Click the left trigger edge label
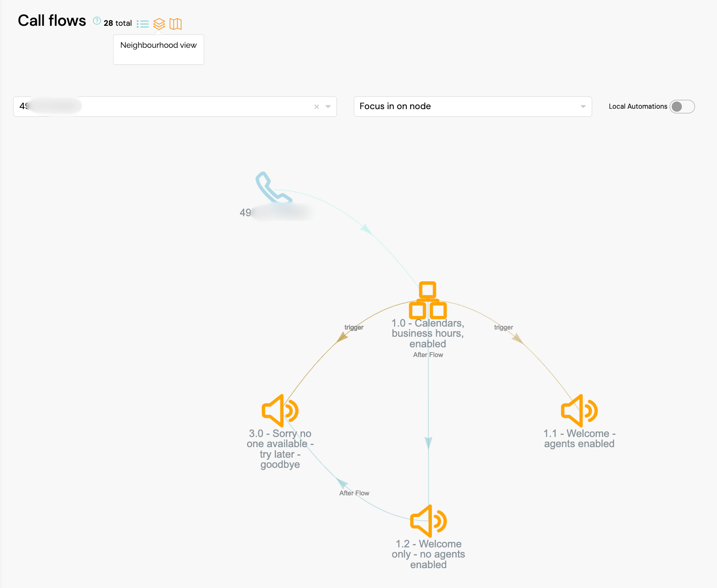The height and width of the screenshot is (588, 717). (354, 327)
